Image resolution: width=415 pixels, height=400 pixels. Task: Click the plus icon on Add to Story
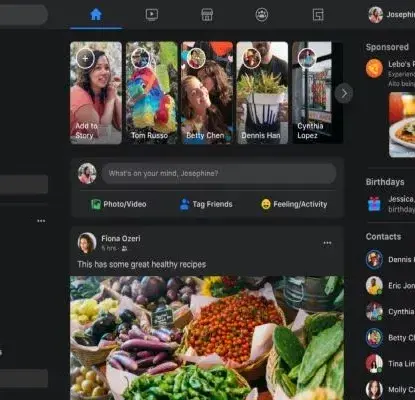tap(85, 58)
